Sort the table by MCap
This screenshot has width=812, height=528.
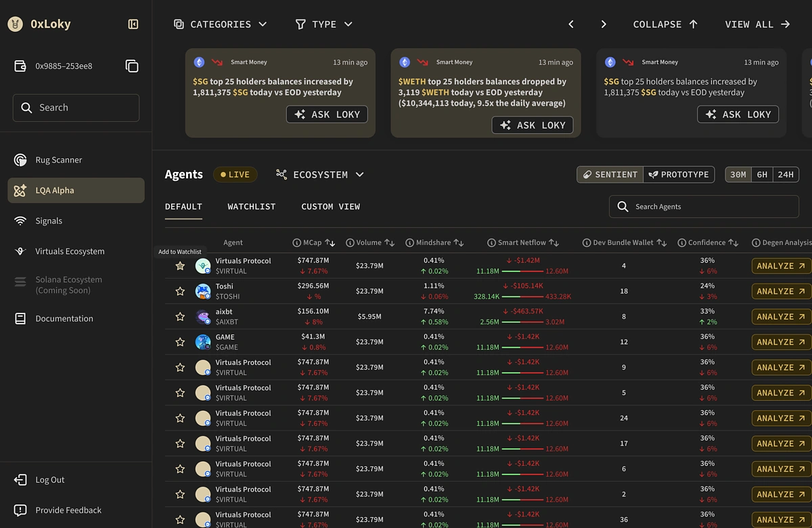[330, 242]
